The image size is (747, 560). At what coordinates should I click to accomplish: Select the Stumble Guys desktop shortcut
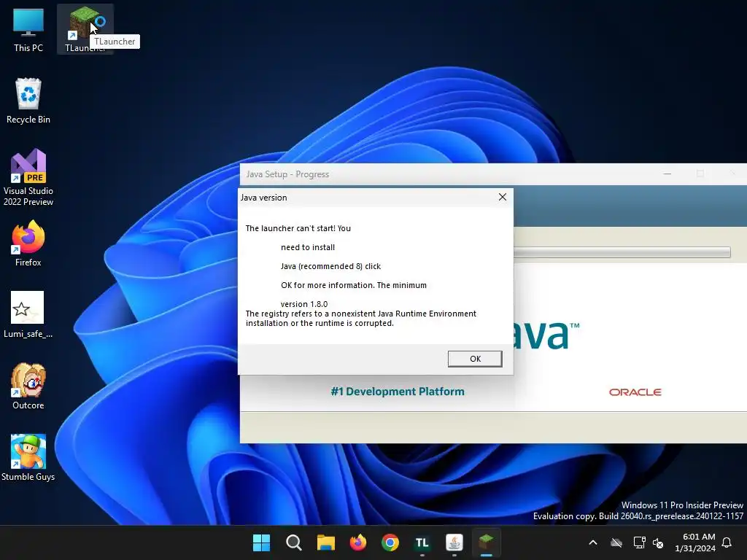coord(28,458)
